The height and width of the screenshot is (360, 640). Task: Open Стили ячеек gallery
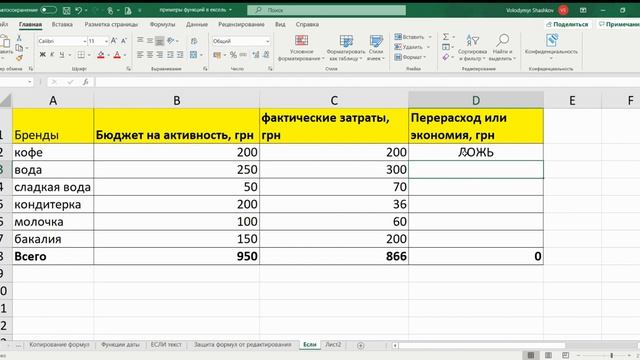[376, 48]
